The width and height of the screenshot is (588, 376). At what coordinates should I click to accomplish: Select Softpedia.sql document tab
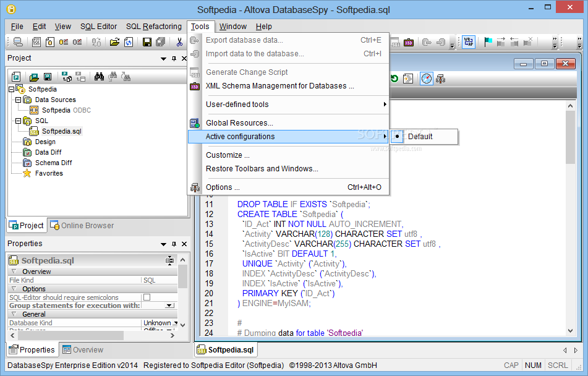[x=226, y=350]
